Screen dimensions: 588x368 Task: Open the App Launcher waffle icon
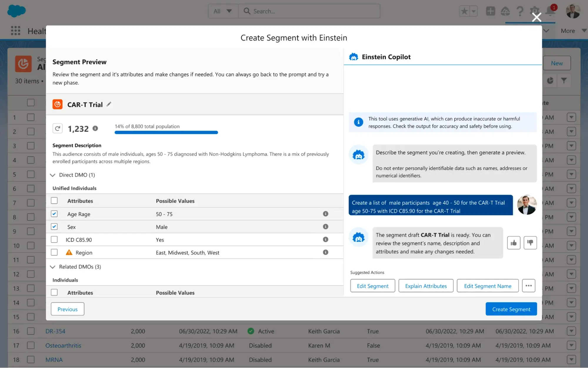coord(15,31)
